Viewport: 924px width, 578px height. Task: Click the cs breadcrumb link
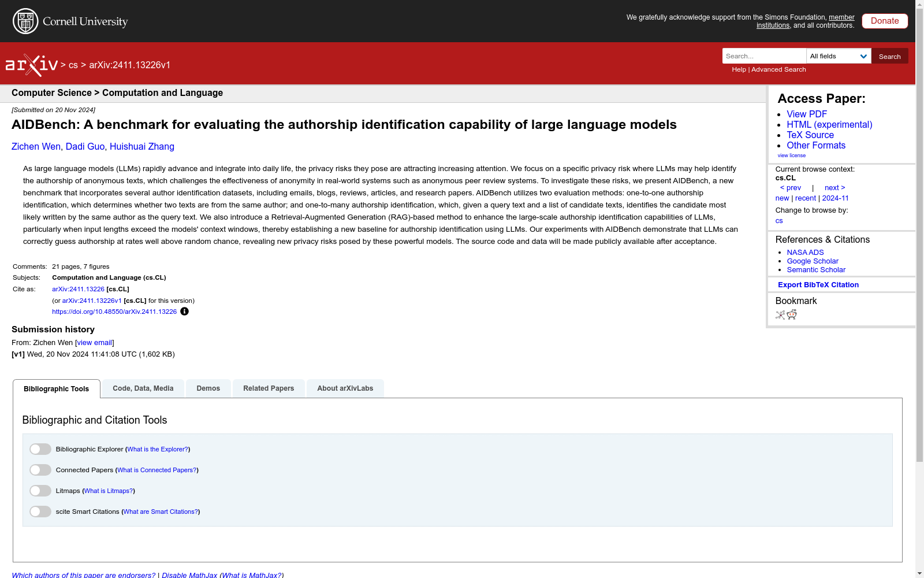[73, 65]
